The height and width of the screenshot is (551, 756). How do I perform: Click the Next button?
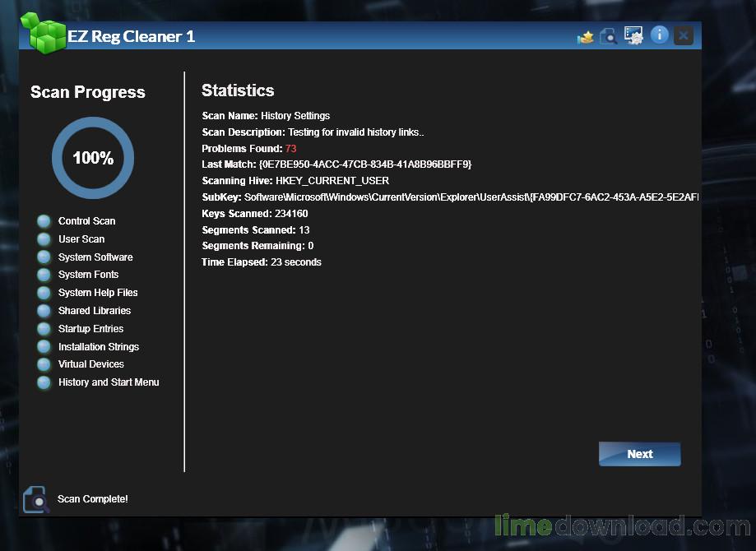(x=639, y=454)
